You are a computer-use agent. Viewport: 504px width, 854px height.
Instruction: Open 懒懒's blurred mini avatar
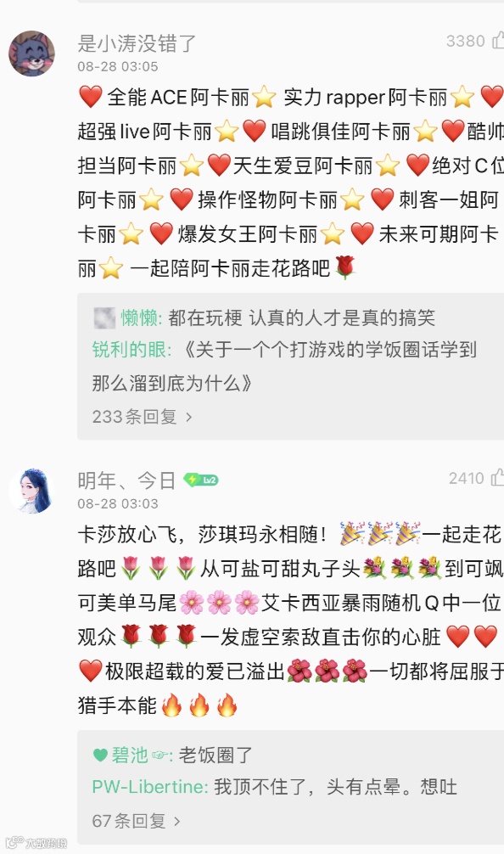(104, 317)
